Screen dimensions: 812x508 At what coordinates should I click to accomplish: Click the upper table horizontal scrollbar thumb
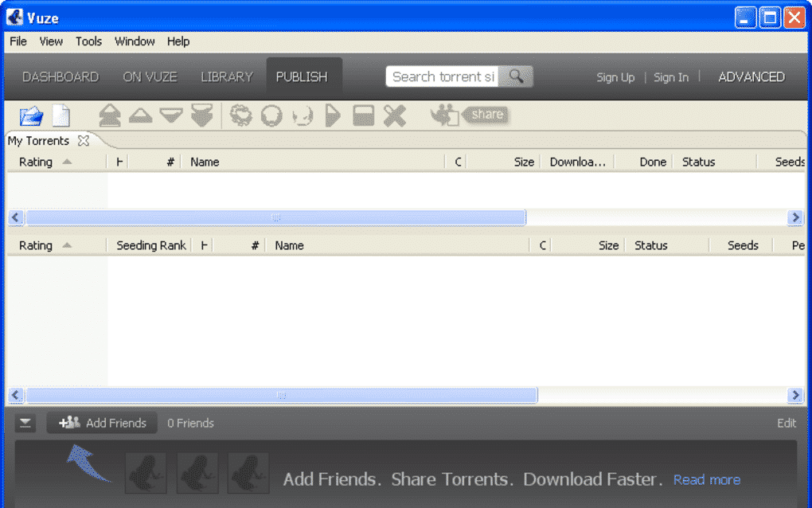[x=275, y=217]
